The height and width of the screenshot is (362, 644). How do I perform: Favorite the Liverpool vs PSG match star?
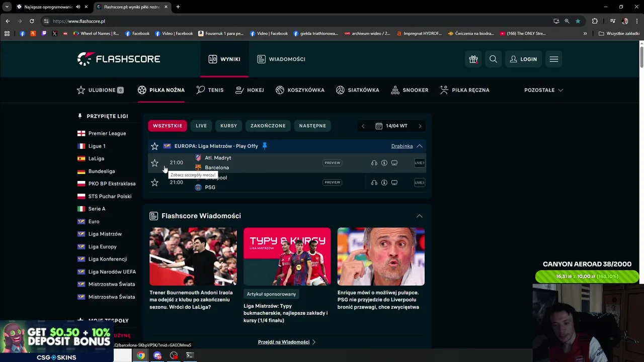pyautogui.click(x=154, y=183)
